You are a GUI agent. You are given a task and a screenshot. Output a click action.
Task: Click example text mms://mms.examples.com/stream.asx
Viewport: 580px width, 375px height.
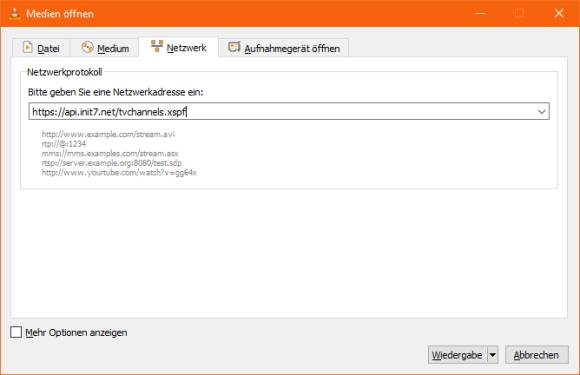point(110,153)
